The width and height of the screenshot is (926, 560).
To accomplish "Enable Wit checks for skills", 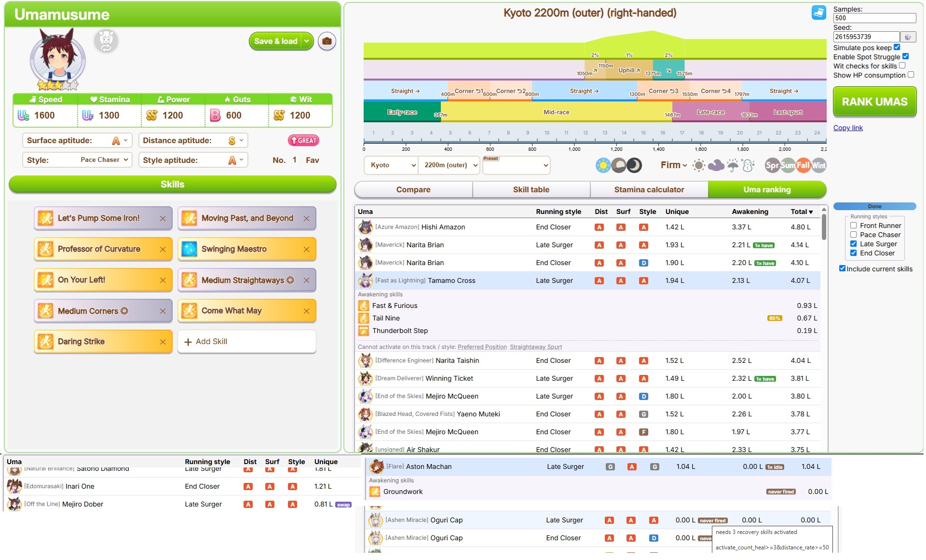I will pos(902,66).
